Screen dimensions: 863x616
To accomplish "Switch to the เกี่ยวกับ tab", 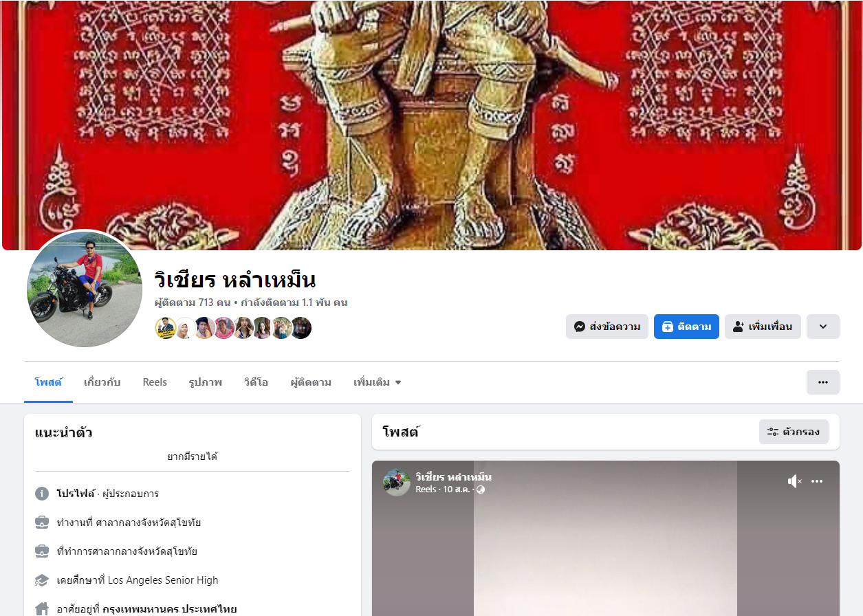I will 102,382.
